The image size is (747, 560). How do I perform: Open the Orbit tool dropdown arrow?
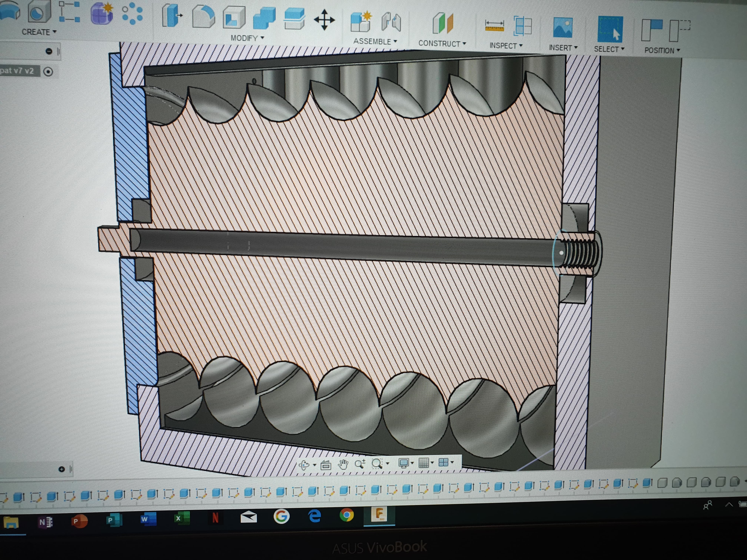tap(314, 466)
